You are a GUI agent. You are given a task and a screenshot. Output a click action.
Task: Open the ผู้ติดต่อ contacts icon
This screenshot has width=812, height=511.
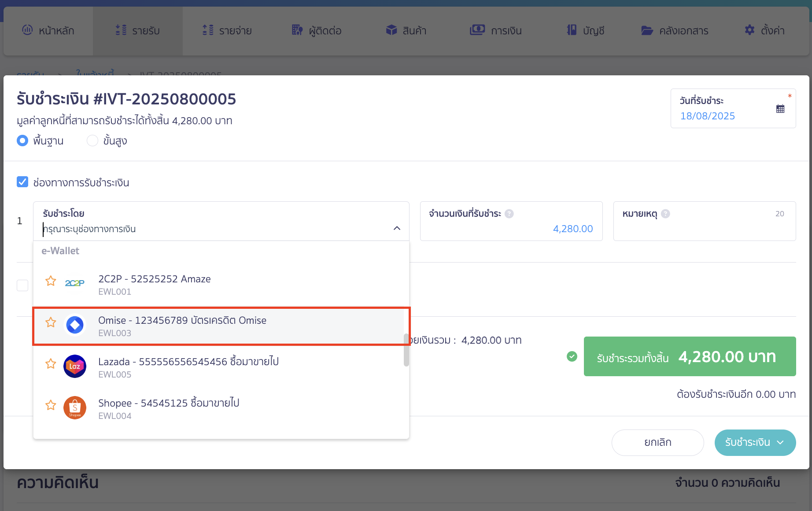coord(296,30)
